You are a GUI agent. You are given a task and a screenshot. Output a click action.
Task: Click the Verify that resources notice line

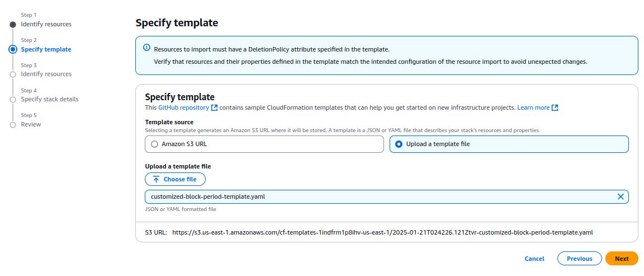coord(371,62)
